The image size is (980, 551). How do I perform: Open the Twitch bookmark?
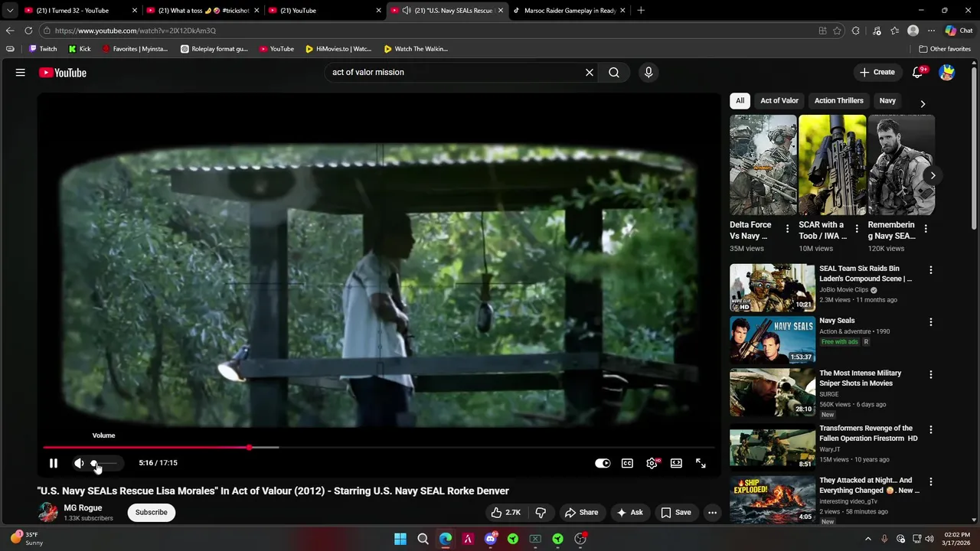click(43, 49)
